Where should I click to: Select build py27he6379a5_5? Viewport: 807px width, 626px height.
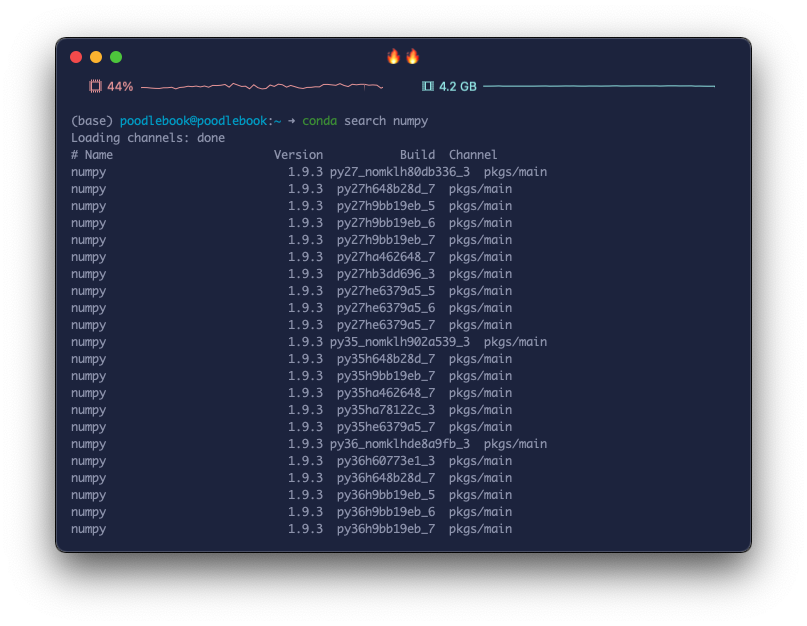click(x=386, y=291)
